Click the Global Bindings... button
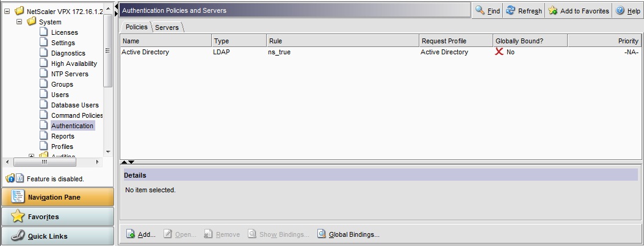This screenshot has width=644, height=246. 349,234
